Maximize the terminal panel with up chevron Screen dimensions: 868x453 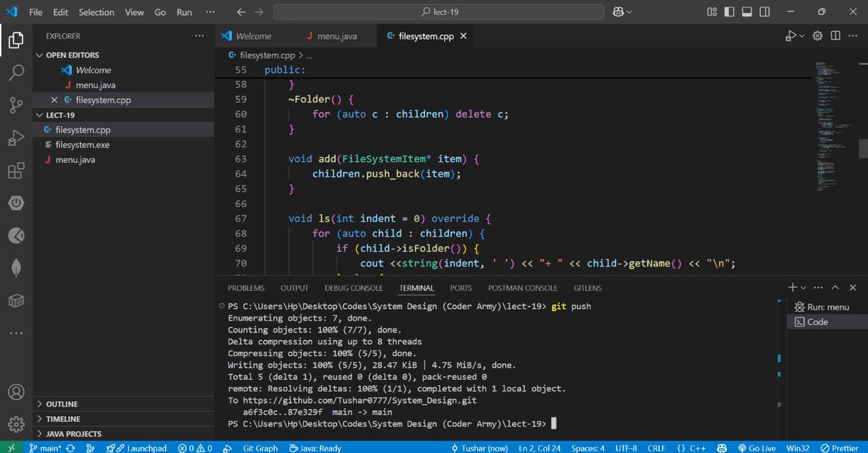point(835,287)
